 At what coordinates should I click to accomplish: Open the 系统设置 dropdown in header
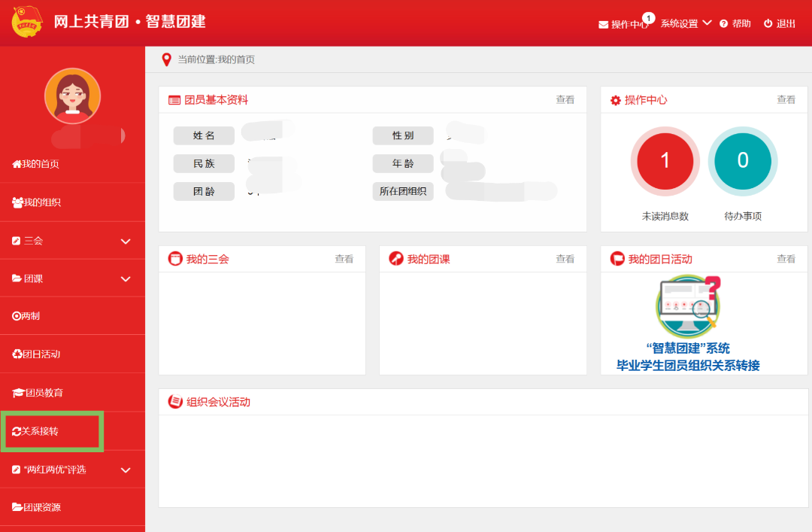686,23
